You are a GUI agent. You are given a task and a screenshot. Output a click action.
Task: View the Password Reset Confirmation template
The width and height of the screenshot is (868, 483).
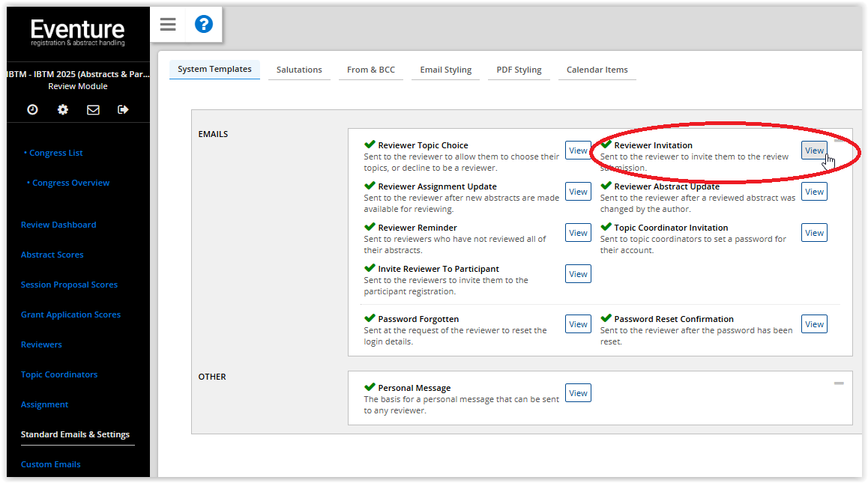click(814, 324)
